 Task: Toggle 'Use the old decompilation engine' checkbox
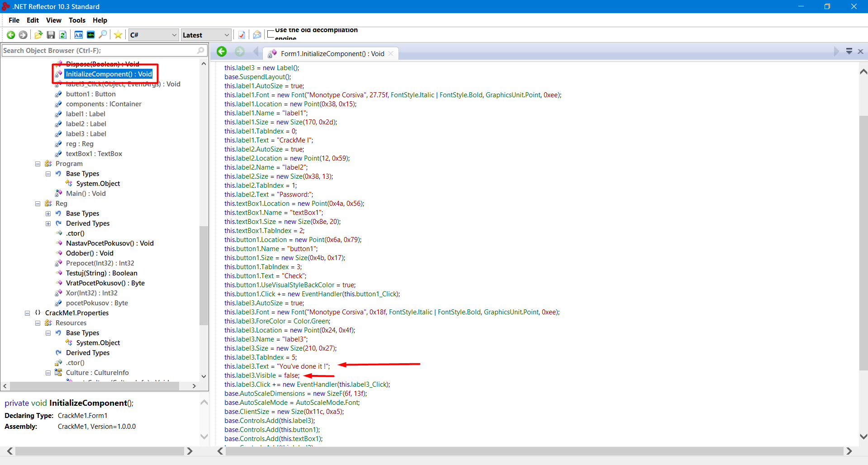(271, 34)
